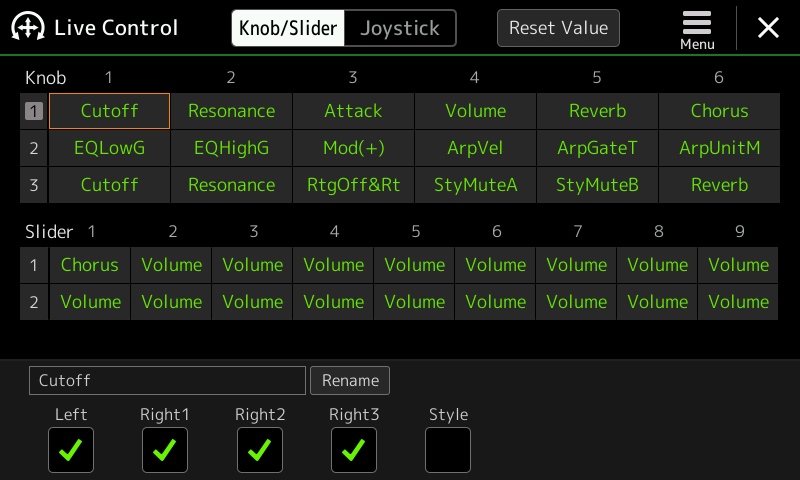Select the ArpUnitM knob cell
Image resolution: width=800 pixels, height=480 pixels.
coord(719,148)
